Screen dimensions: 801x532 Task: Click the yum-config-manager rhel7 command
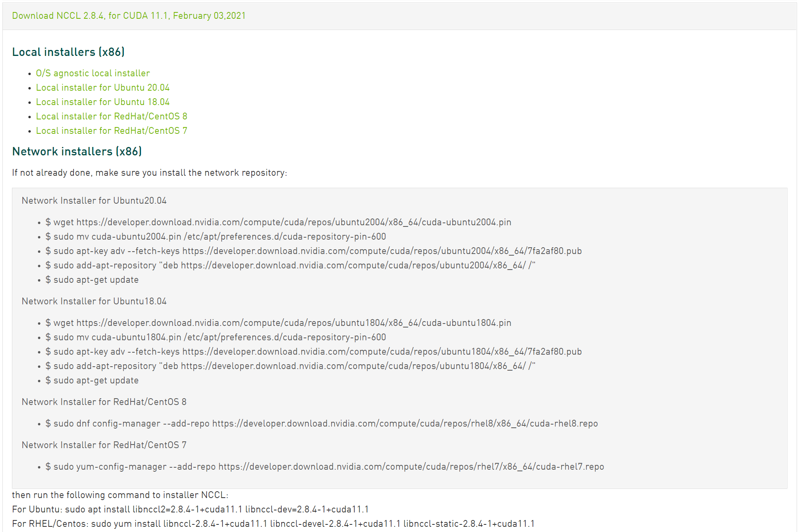pyautogui.click(x=324, y=466)
